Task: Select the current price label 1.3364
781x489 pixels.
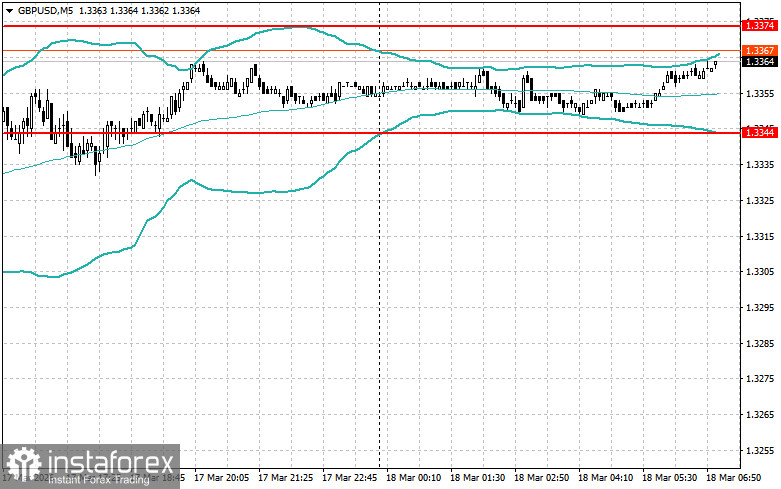Action: (759, 61)
